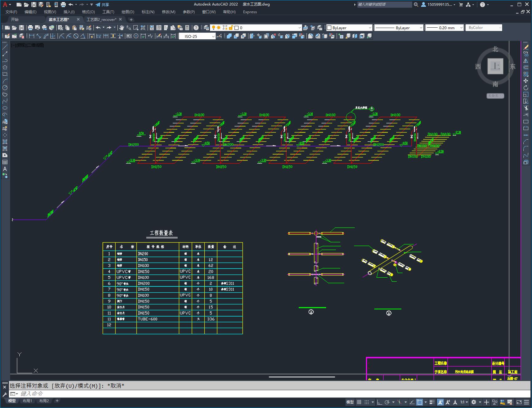This screenshot has height=408, width=532.
Task: Click the 未命名 UCS button under ViewCube
Action: (495, 96)
